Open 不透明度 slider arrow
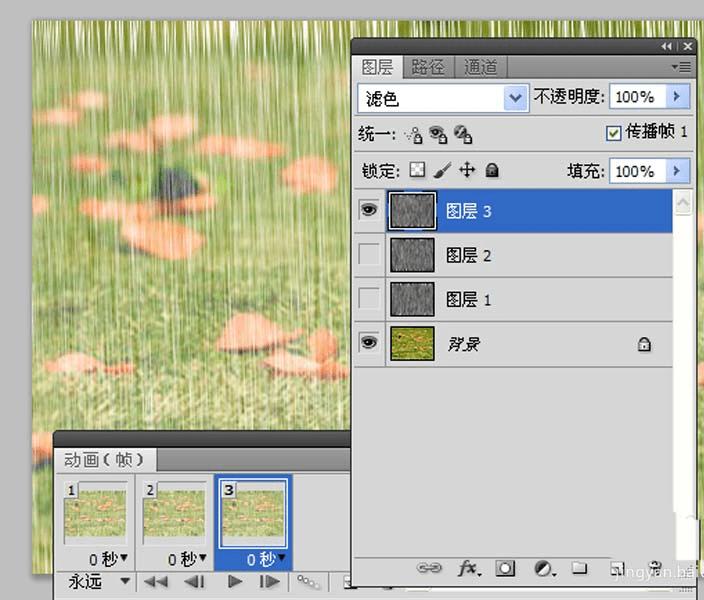 coord(677,97)
